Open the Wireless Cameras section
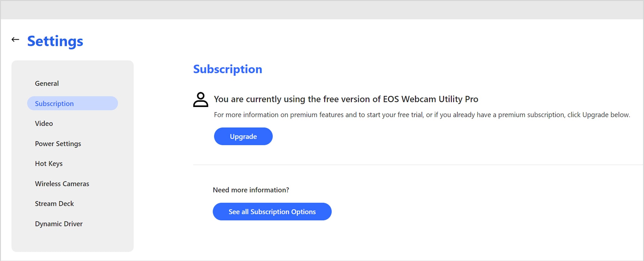The height and width of the screenshot is (261, 644). pos(62,184)
